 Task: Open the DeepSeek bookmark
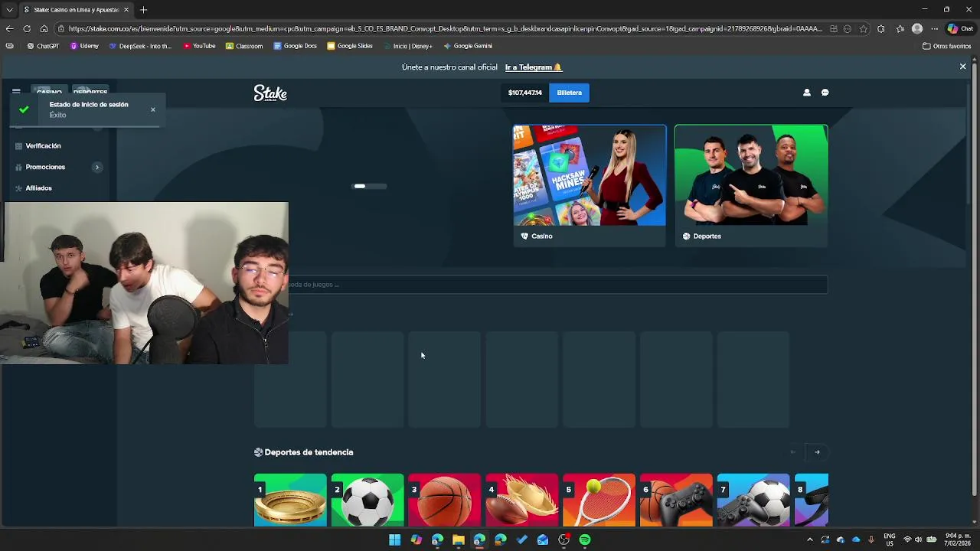click(140, 46)
